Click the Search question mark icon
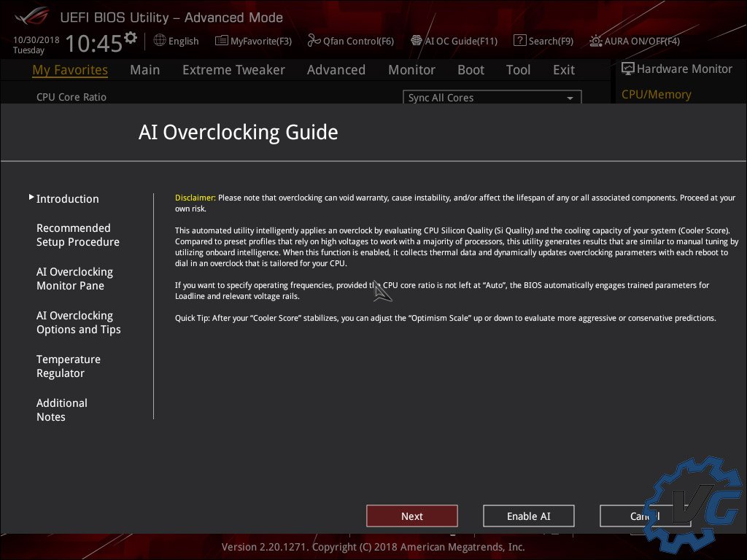The height and width of the screenshot is (560, 747). click(519, 41)
